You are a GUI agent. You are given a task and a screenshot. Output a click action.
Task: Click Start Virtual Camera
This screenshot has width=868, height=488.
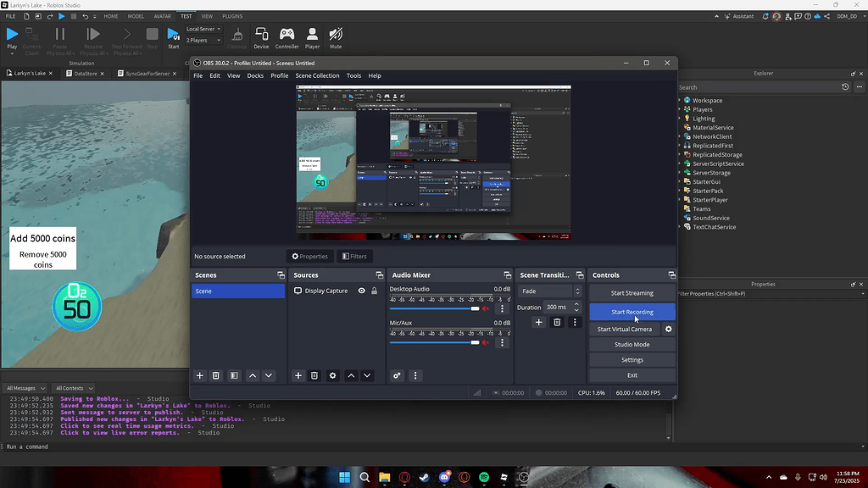point(625,330)
